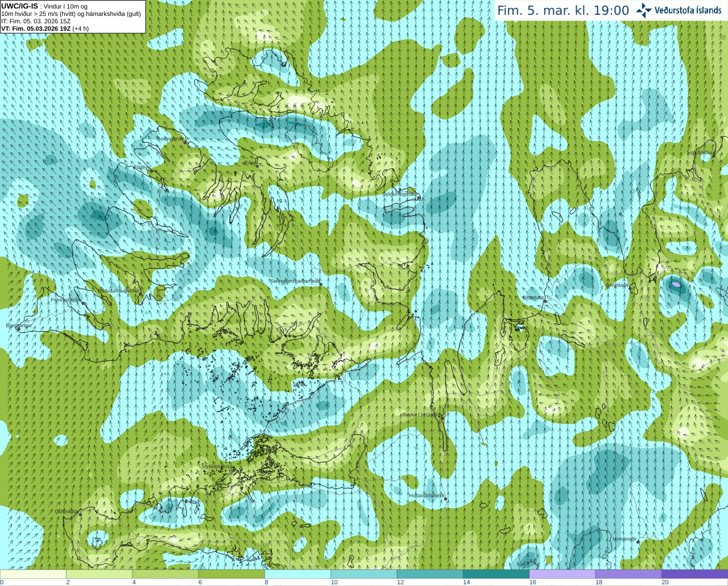Select the 6–8 m/s olive legend swatch

[231, 574]
